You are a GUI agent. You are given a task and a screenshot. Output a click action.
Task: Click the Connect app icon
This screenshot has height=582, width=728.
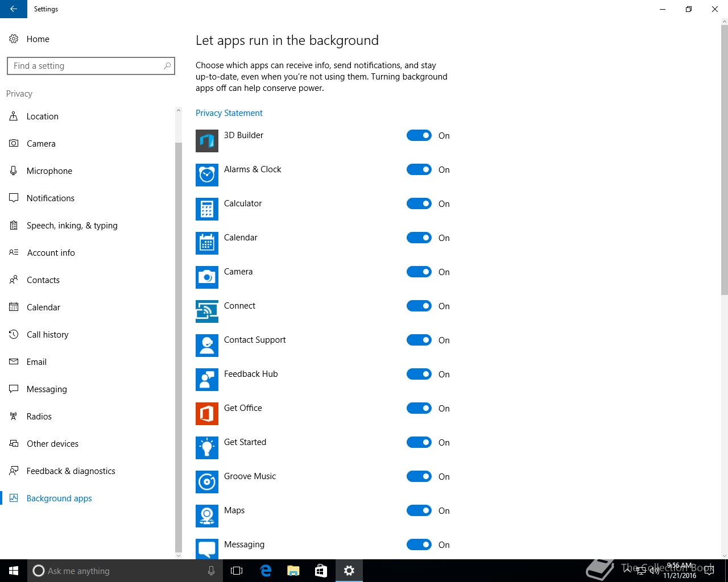click(x=207, y=311)
